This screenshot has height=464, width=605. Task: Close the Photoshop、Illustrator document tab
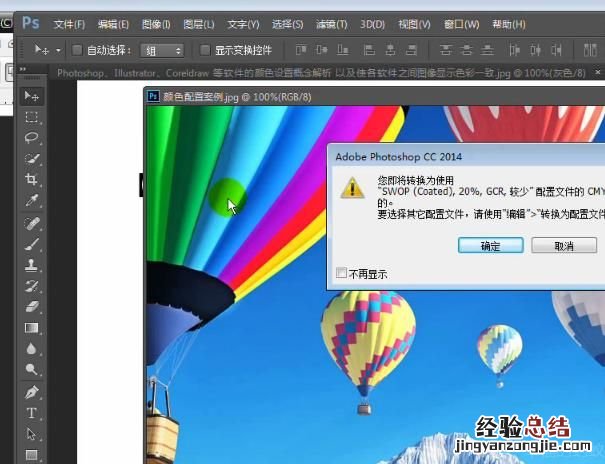click(x=598, y=72)
